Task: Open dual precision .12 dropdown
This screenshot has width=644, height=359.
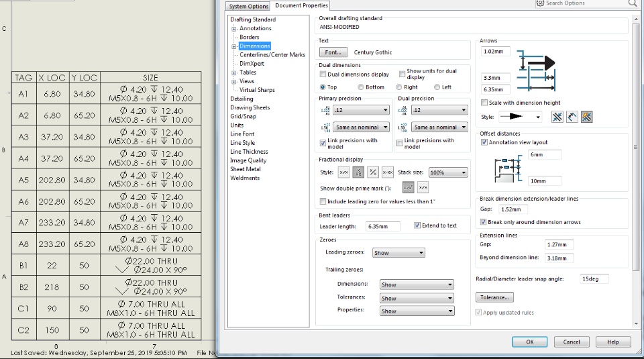Action: (440, 110)
